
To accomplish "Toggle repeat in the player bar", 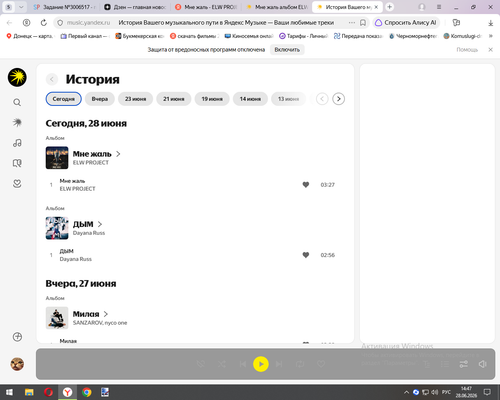I will pos(300,364).
